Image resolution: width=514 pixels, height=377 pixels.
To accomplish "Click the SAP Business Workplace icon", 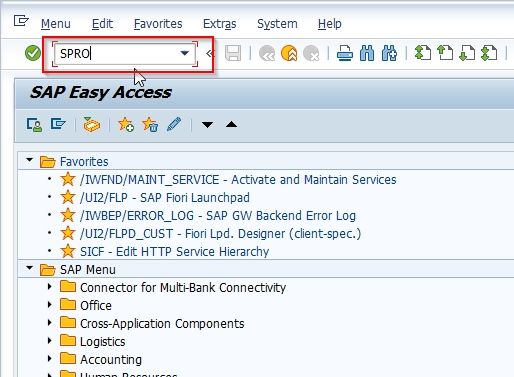I will coord(91,125).
